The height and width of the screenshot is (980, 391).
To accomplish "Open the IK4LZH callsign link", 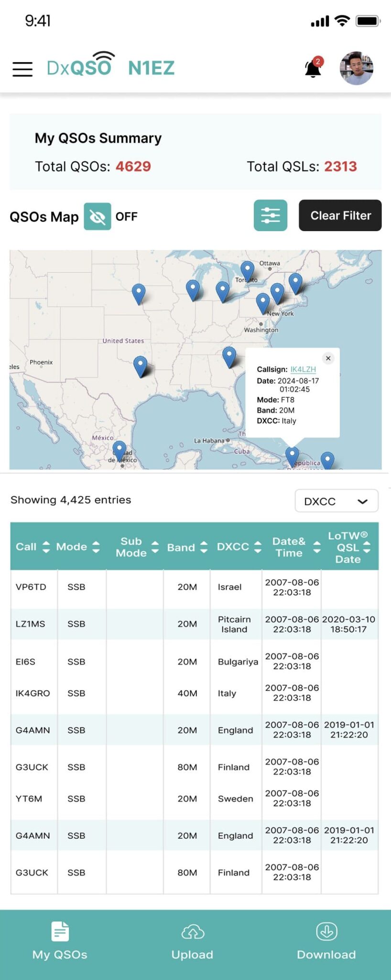I will pyautogui.click(x=303, y=369).
